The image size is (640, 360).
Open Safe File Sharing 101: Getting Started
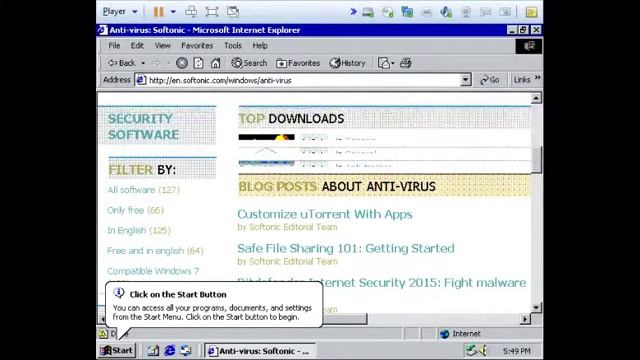[346, 248]
